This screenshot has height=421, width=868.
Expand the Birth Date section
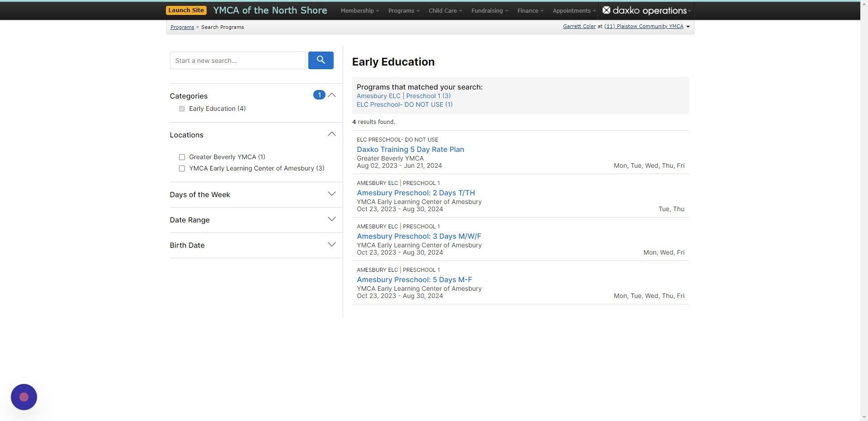331,244
